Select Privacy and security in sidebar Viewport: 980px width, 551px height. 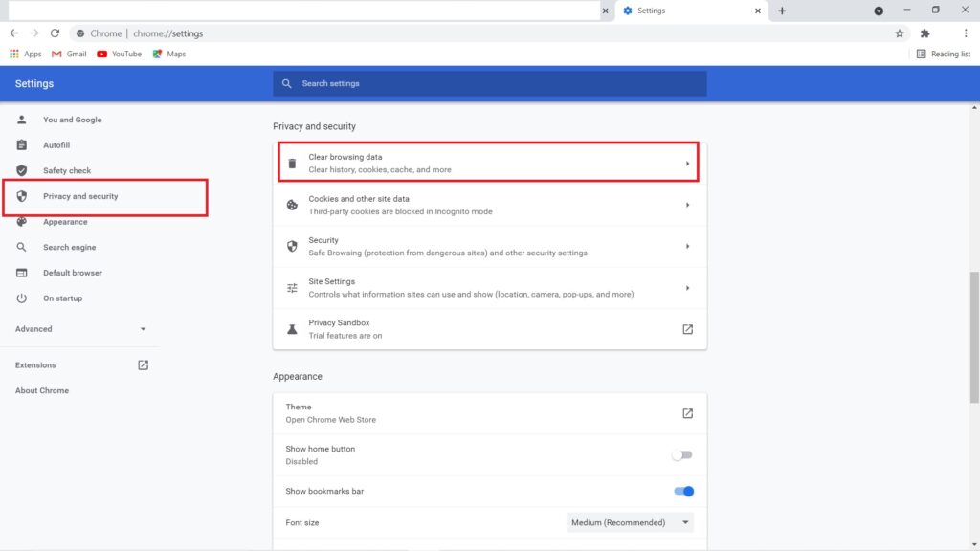80,196
